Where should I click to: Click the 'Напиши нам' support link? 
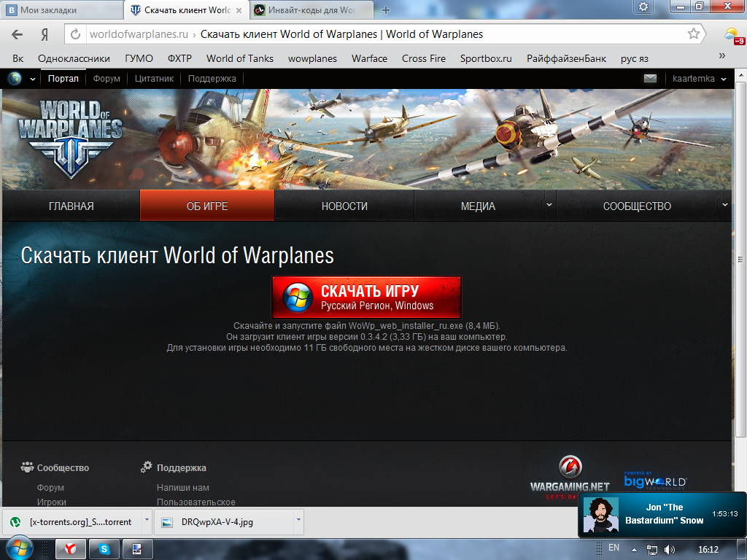click(x=183, y=488)
